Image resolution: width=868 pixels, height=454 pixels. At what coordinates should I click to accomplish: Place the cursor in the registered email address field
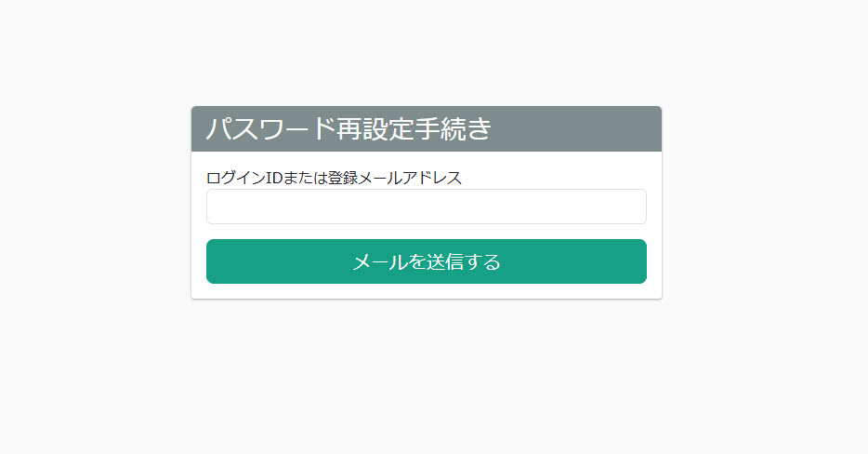(427, 207)
